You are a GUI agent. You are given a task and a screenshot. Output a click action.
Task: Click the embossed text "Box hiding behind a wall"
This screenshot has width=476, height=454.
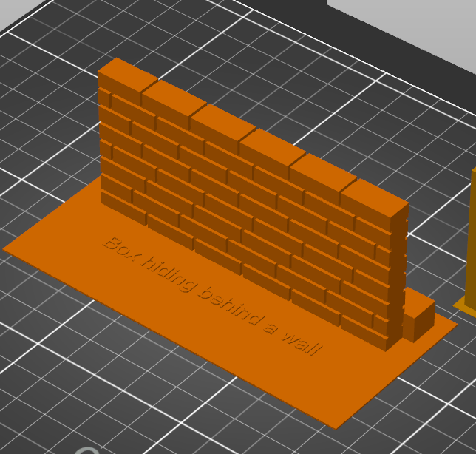click(x=213, y=296)
